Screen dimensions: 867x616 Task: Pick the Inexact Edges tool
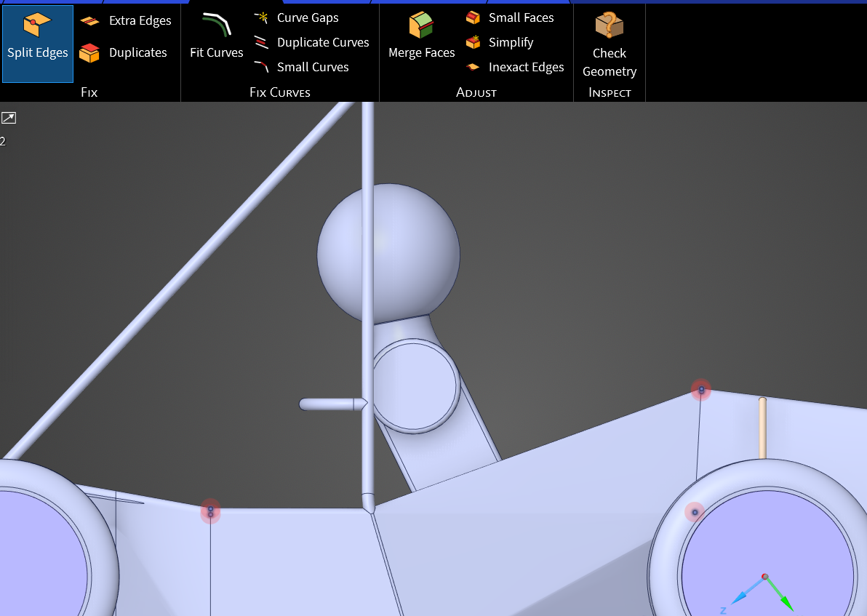[x=515, y=67]
